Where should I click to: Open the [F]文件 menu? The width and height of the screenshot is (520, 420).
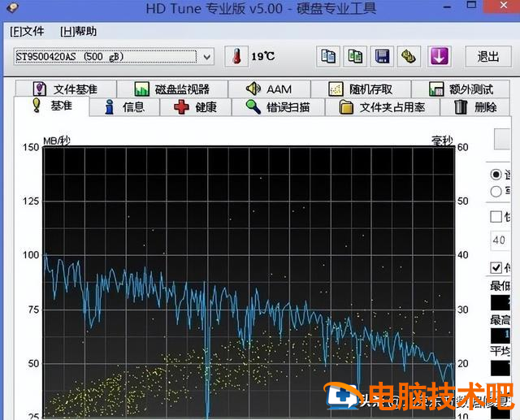click(x=27, y=32)
